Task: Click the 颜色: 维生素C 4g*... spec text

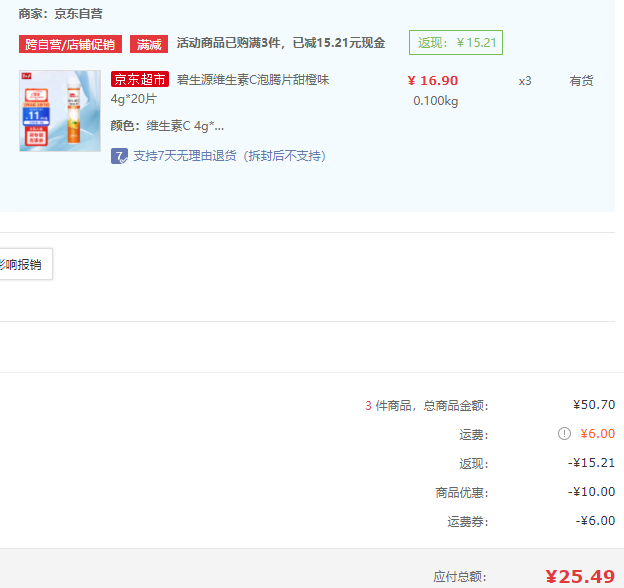Action: point(167,126)
